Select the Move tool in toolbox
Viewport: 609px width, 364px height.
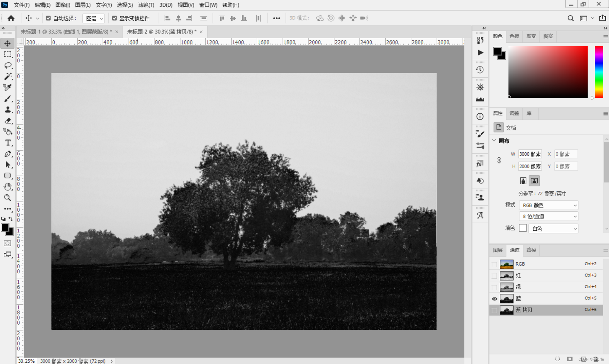tap(7, 43)
